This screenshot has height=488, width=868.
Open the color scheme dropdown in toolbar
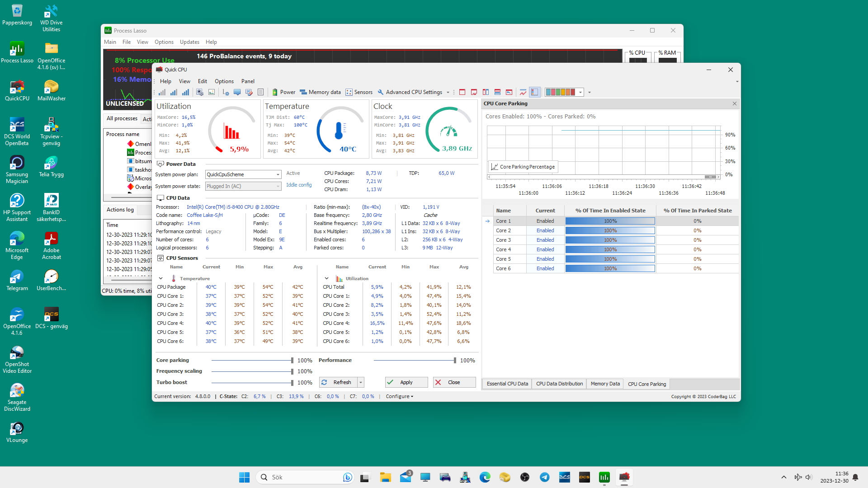coord(580,92)
